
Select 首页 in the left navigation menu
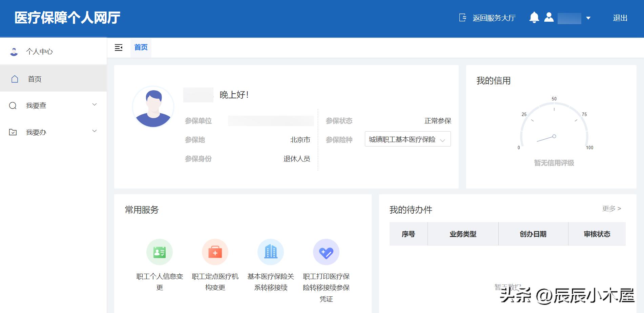click(34, 78)
